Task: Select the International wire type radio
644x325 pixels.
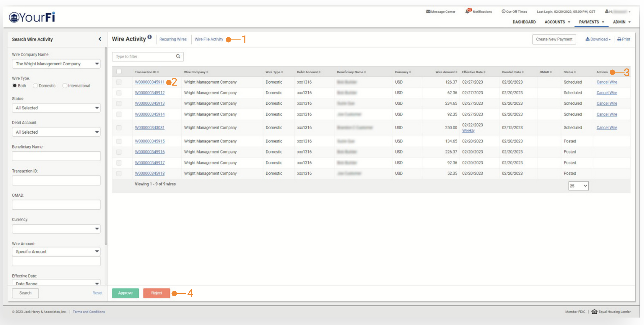Action: point(65,86)
